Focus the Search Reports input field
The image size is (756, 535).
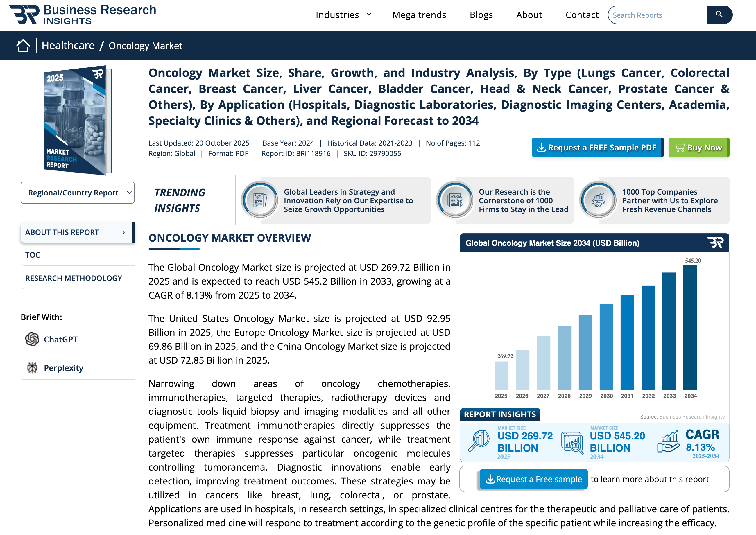(657, 15)
